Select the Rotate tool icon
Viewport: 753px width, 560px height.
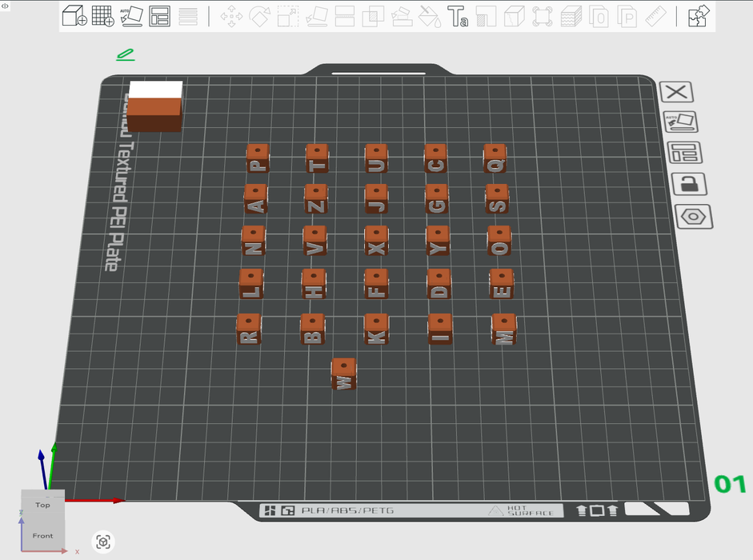(259, 16)
